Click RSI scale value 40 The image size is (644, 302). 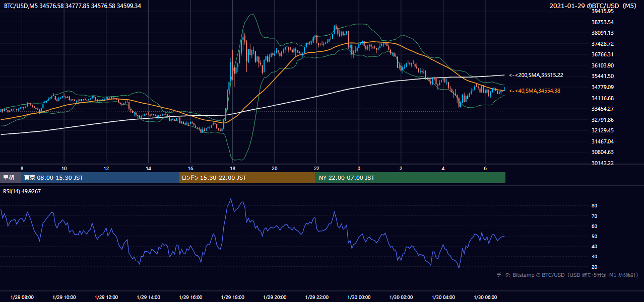pos(594,246)
